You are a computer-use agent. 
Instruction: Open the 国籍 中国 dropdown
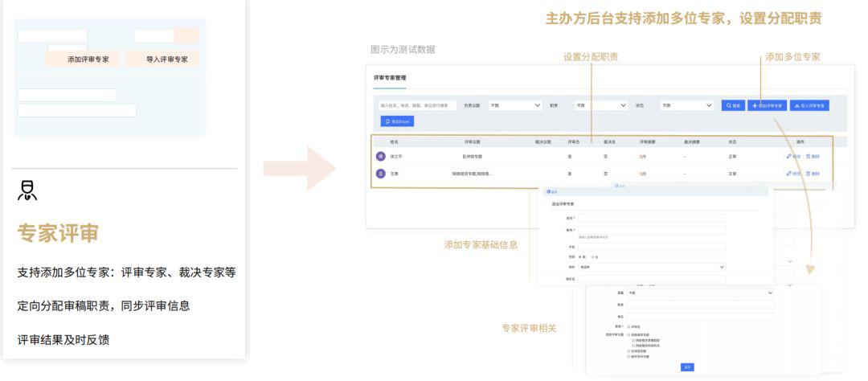pyautogui.click(x=700, y=293)
